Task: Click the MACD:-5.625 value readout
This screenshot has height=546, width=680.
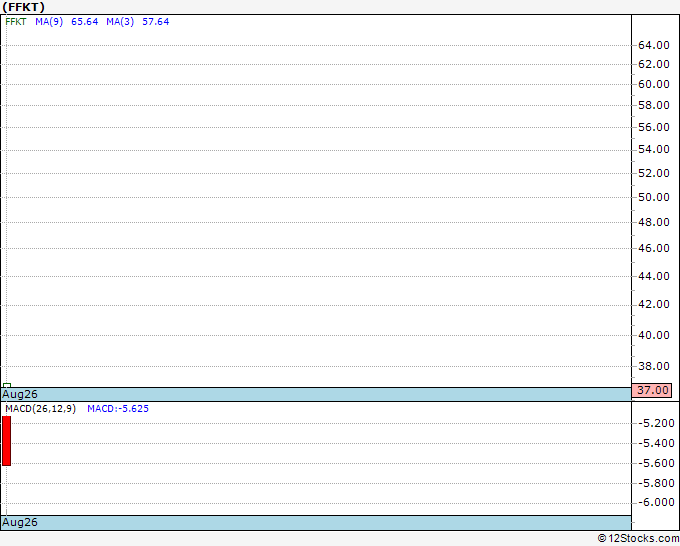Action: coord(118,409)
